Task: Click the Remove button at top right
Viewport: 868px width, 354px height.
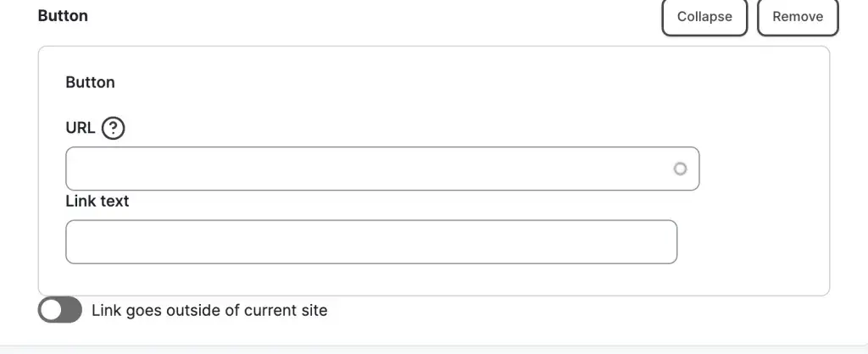Action: click(798, 17)
